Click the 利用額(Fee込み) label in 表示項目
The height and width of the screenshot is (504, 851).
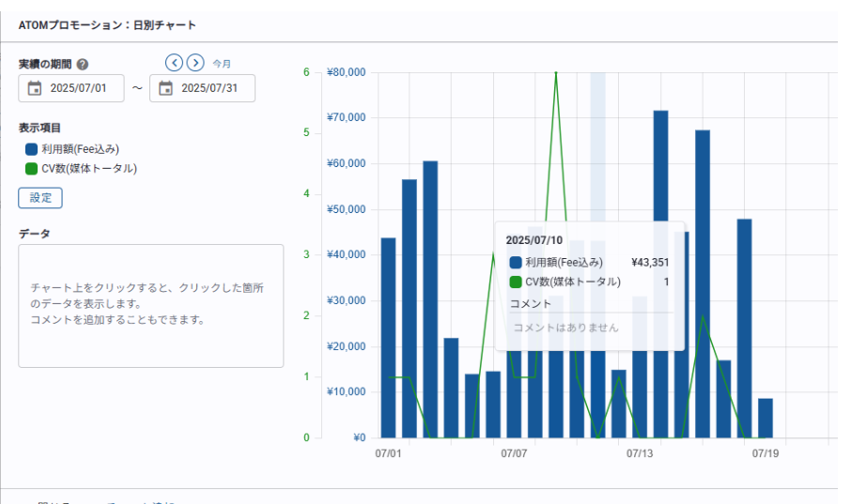pyautogui.click(x=81, y=149)
